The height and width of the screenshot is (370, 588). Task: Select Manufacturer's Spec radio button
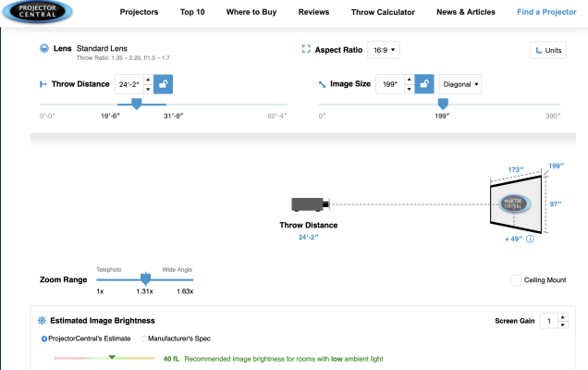pos(143,339)
